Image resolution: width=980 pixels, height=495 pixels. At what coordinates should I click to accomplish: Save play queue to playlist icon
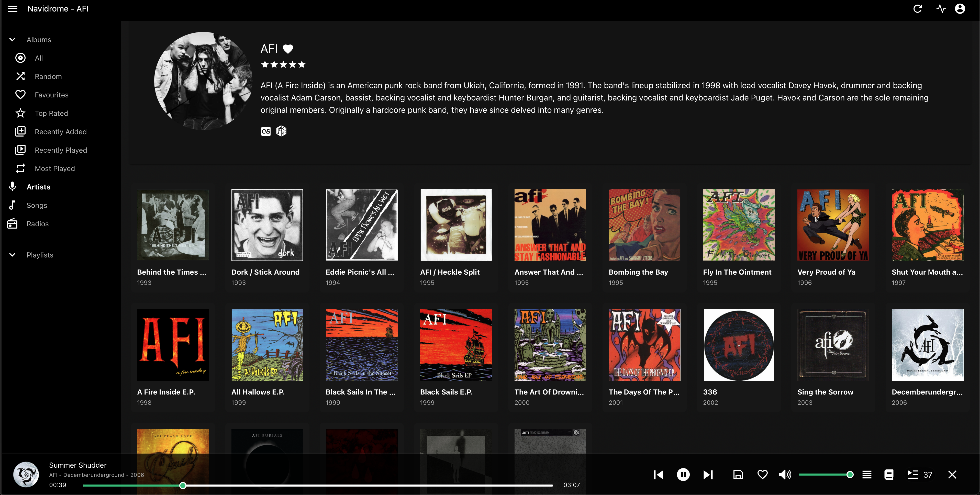click(738, 475)
